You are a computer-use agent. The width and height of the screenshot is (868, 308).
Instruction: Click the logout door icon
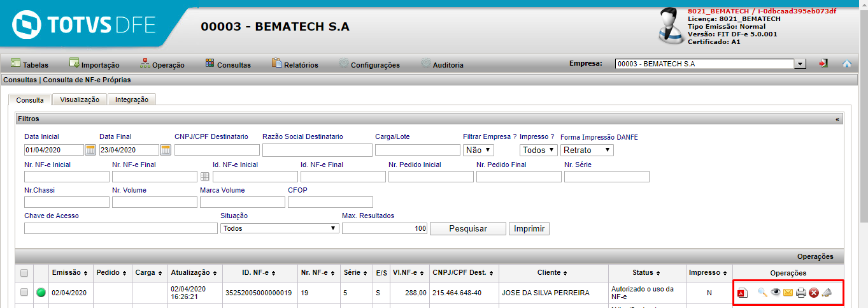pos(824,64)
